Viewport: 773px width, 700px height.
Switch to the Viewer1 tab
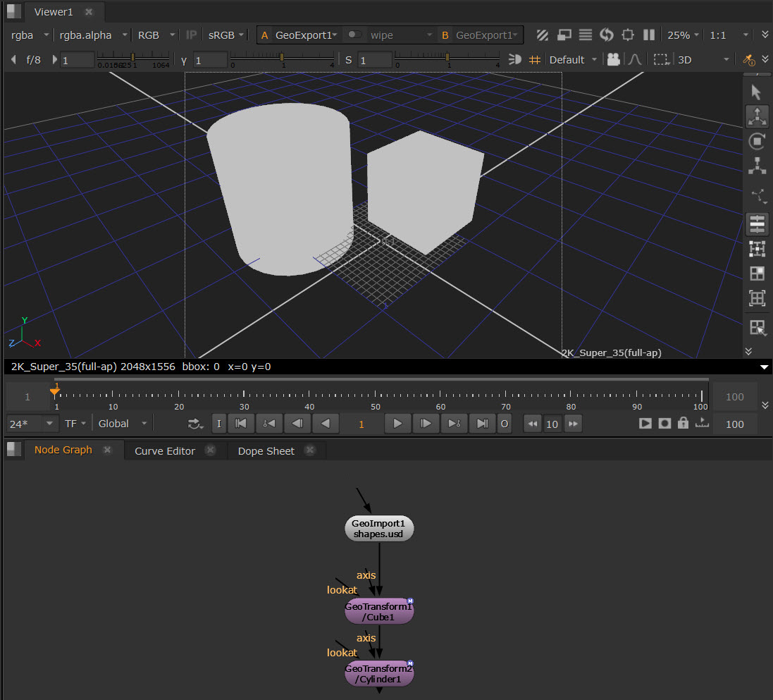[x=54, y=12]
